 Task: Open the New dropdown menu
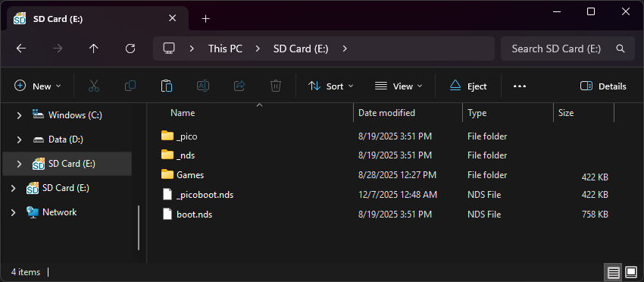click(x=37, y=86)
